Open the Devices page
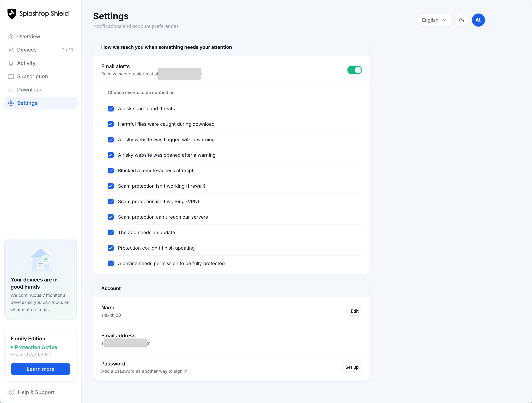Screen dimensions: 532x403 41,50
